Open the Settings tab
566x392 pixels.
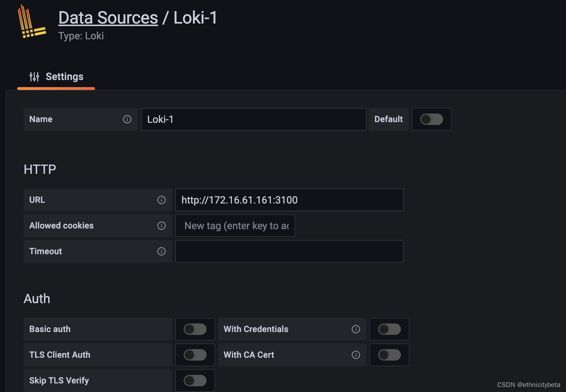56,77
